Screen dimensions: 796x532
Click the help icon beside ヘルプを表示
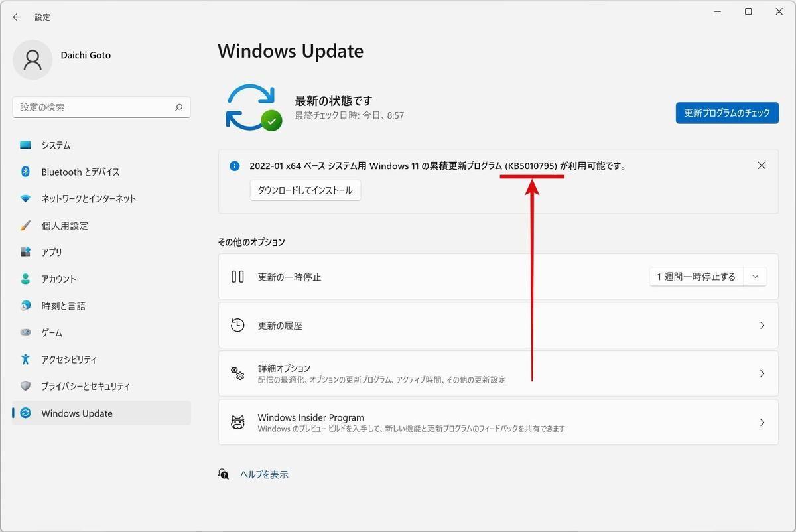point(224,474)
